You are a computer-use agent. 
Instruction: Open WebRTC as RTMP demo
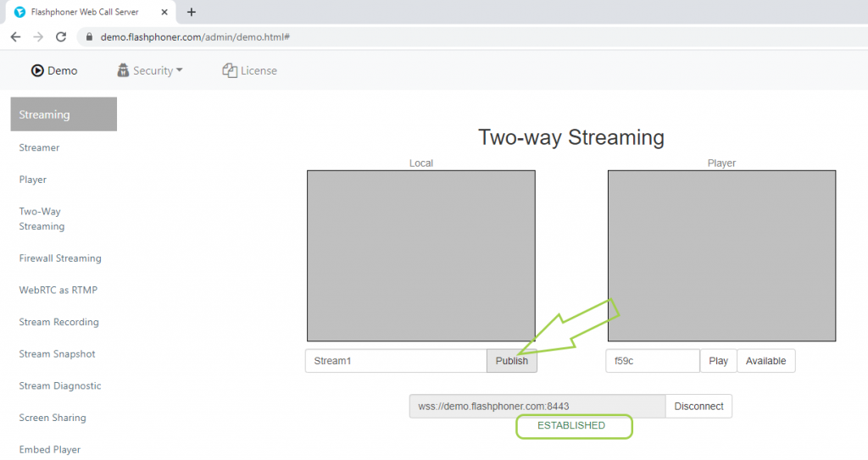point(58,290)
